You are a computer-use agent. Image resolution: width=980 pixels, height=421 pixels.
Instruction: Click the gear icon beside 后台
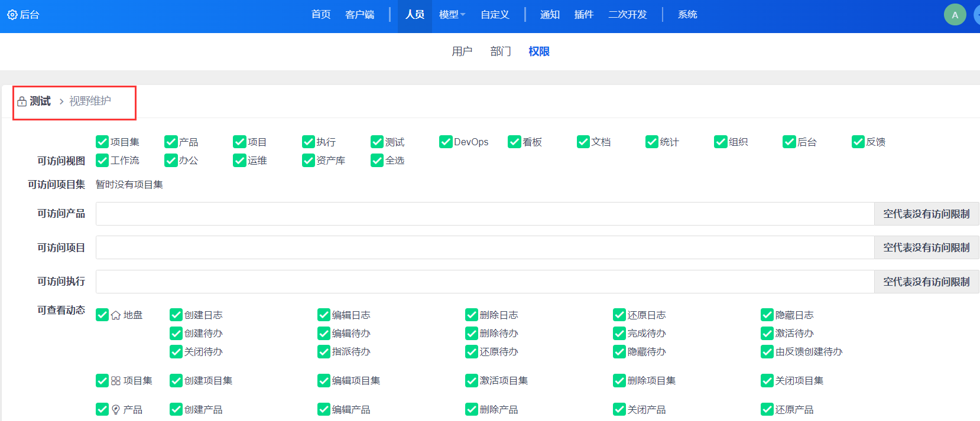12,15
